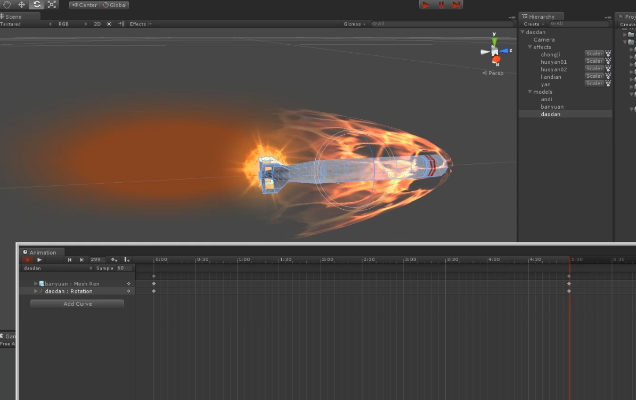The height and width of the screenshot is (400, 636).
Task: Select the banyuan object in Hierarchy
Action: [551, 106]
